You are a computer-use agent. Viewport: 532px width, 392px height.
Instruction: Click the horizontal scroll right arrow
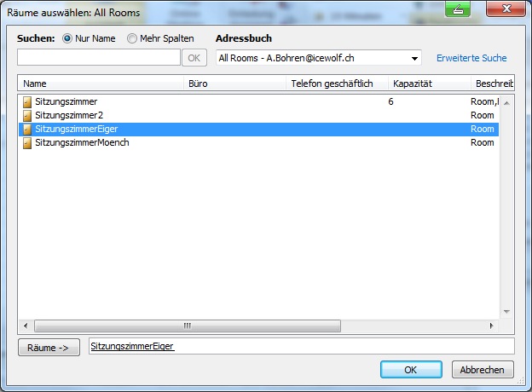(491, 326)
